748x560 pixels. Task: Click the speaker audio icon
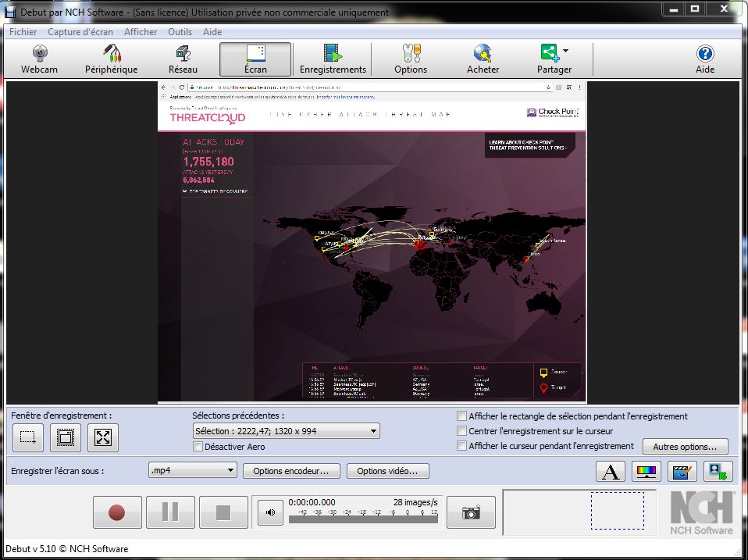[270, 512]
